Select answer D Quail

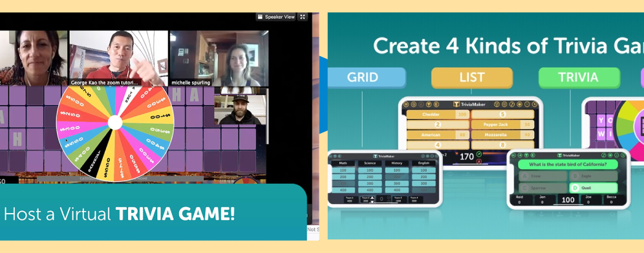pyautogui.click(x=593, y=188)
